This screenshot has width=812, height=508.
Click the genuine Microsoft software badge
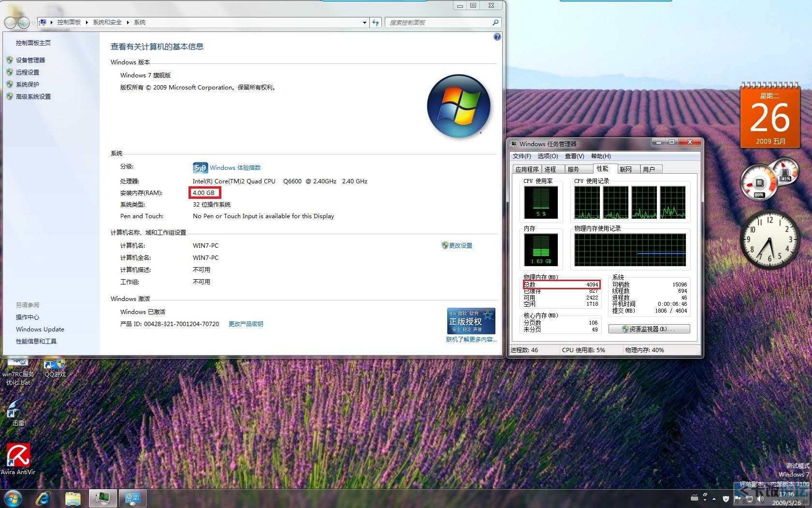pos(471,321)
